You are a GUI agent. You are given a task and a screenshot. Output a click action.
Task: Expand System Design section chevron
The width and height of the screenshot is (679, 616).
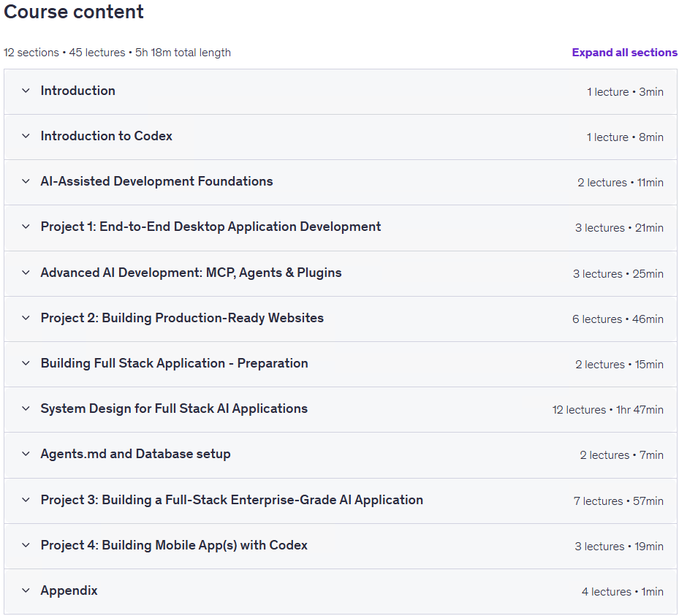[26, 408]
